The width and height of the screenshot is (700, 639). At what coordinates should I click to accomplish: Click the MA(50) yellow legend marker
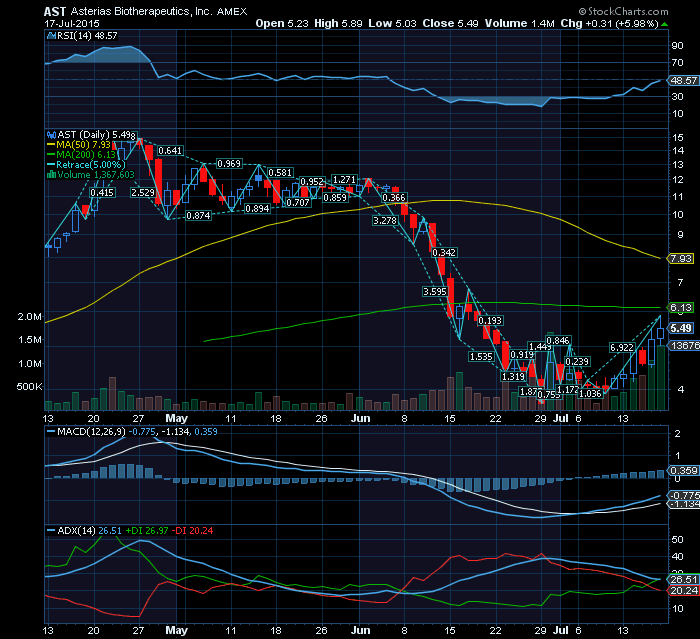[50, 144]
